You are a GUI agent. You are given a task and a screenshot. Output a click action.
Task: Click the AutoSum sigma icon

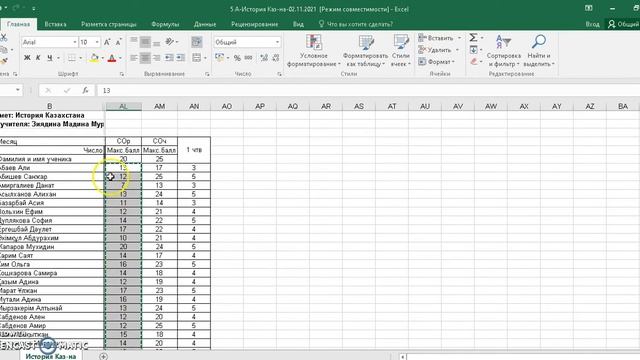click(x=473, y=38)
